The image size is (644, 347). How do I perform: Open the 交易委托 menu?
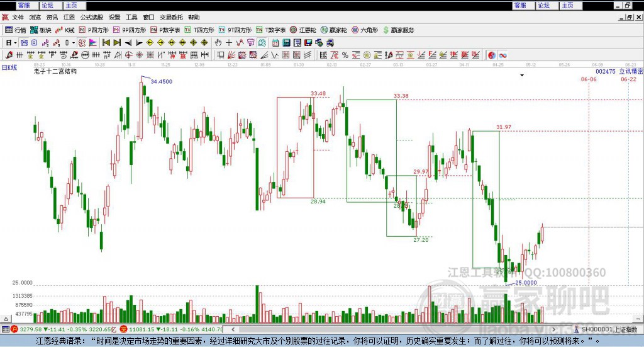pyautogui.click(x=171, y=17)
